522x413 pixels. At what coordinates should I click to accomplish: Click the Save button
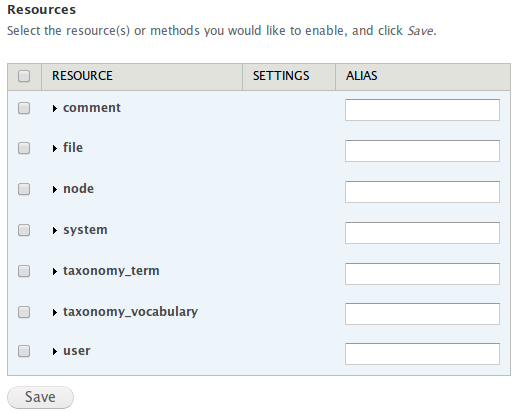point(40,397)
